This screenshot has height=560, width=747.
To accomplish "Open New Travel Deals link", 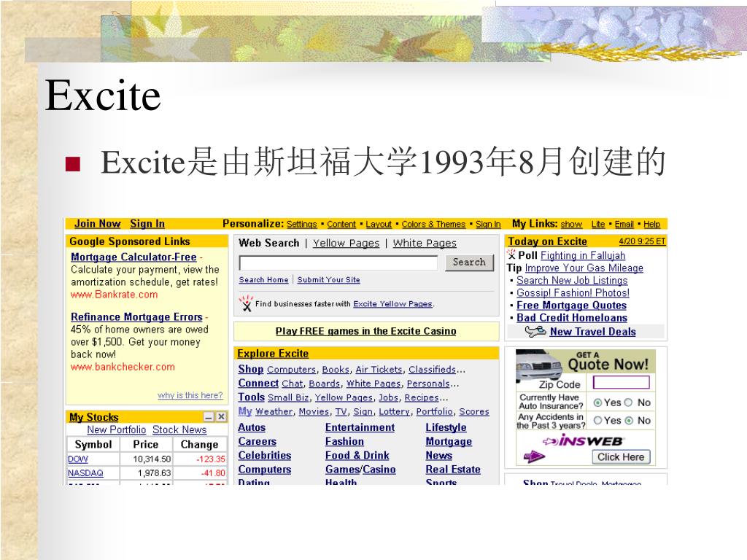I will pyautogui.click(x=592, y=332).
